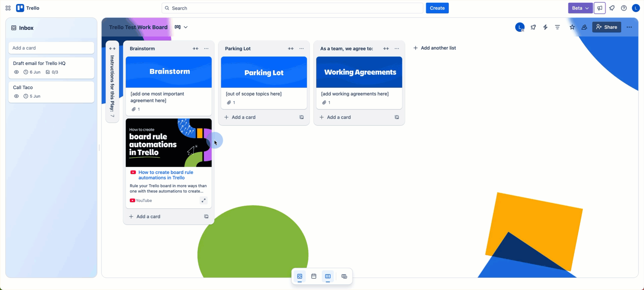Click the YouTube source label
644x290 pixels.
point(141,201)
